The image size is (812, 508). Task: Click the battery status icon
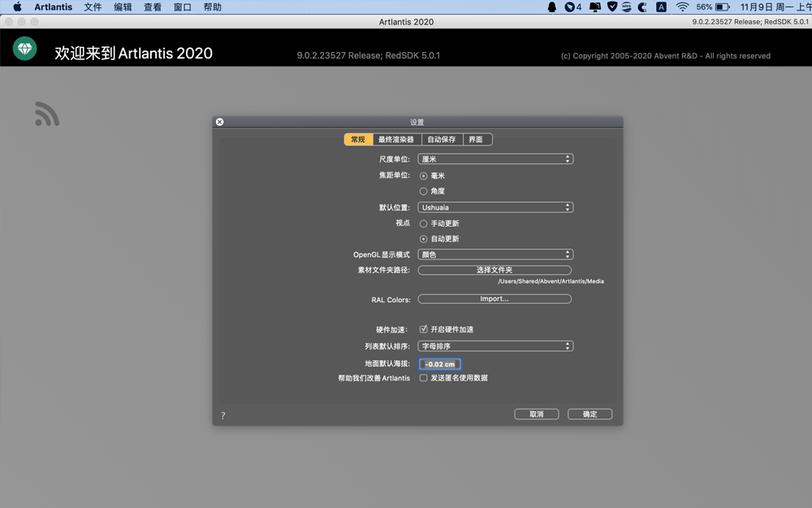click(723, 7)
